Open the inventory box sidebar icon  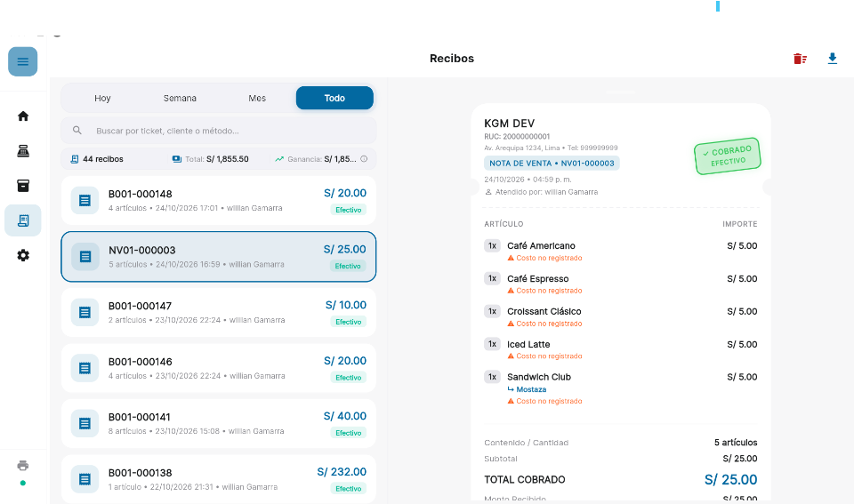pyautogui.click(x=23, y=186)
